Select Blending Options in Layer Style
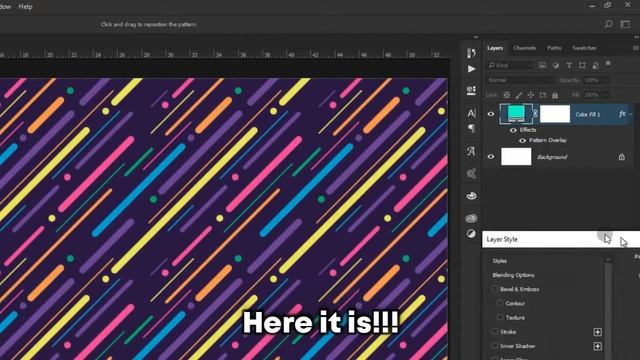640x360 pixels. click(x=513, y=275)
